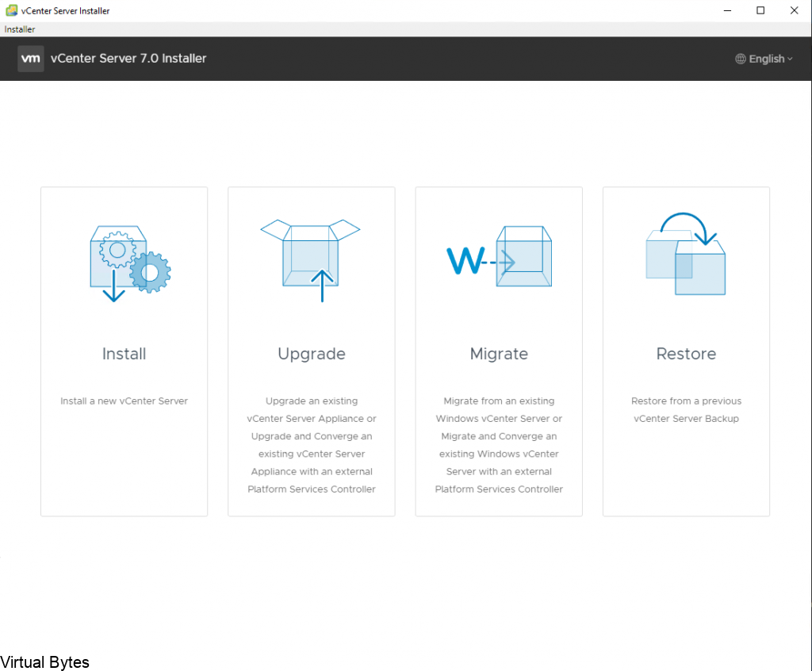Pick the Migrate heading
This screenshot has height=671, width=812.
pos(500,355)
